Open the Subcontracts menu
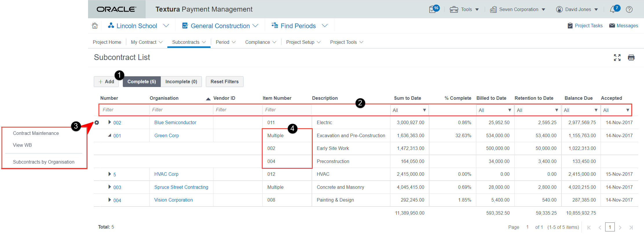This screenshot has width=644, height=250. 189,42
